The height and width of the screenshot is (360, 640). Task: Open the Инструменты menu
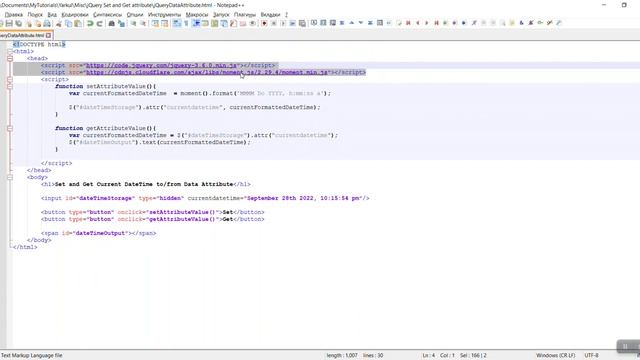(x=164, y=14)
